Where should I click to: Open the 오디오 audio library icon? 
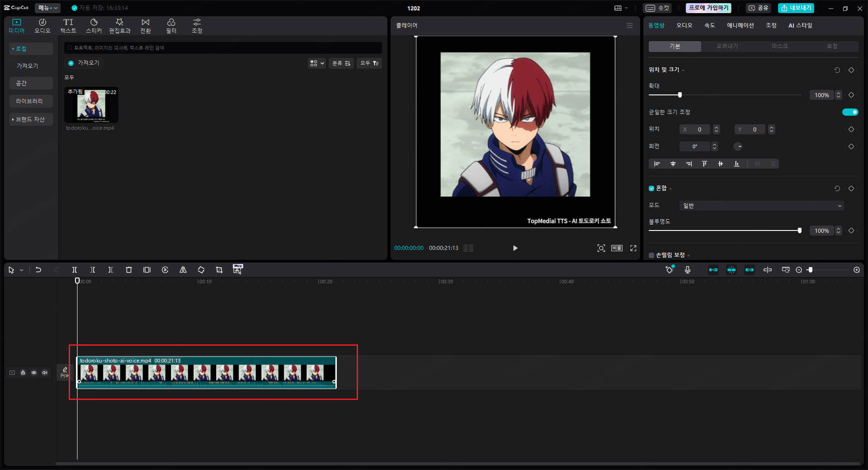tap(42, 26)
